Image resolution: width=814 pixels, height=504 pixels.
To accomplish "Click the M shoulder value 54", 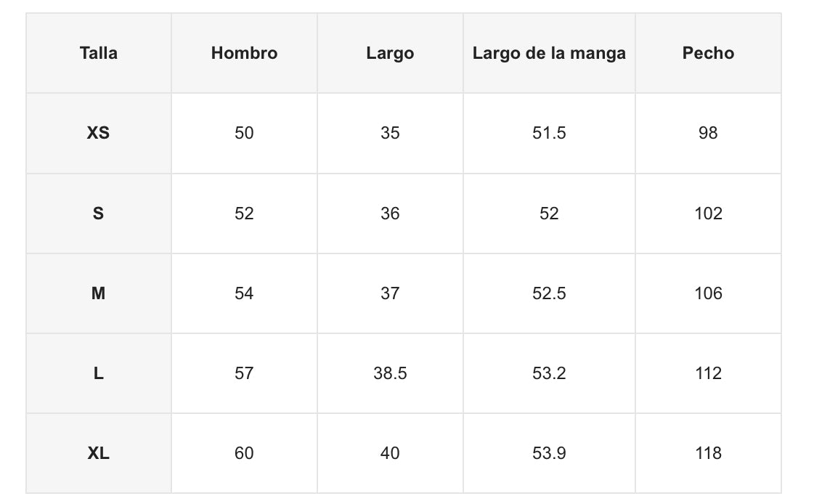I will (244, 293).
